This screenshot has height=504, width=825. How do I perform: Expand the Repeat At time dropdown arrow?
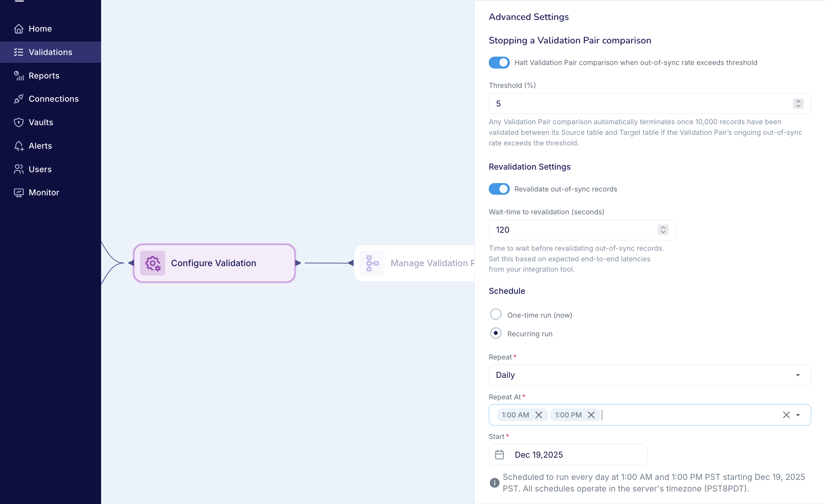click(x=798, y=415)
